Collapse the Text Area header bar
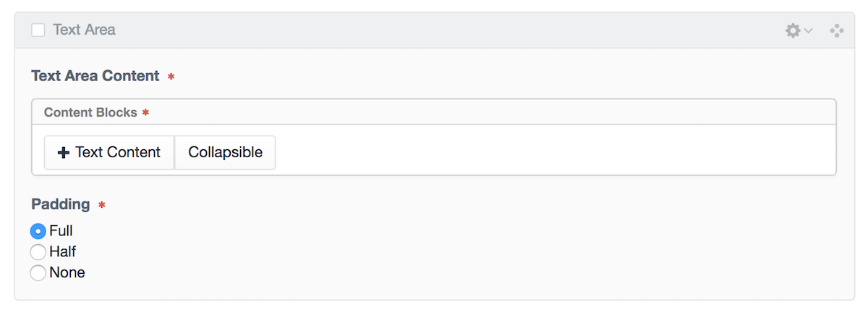Screen dimensions: 868x318 pos(434,30)
